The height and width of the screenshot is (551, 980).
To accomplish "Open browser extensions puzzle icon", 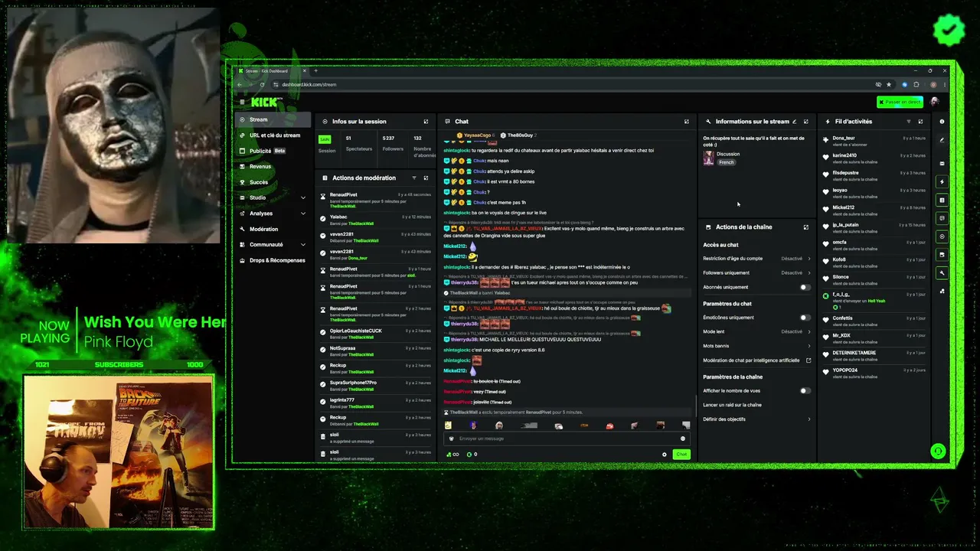I will [x=916, y=84].
